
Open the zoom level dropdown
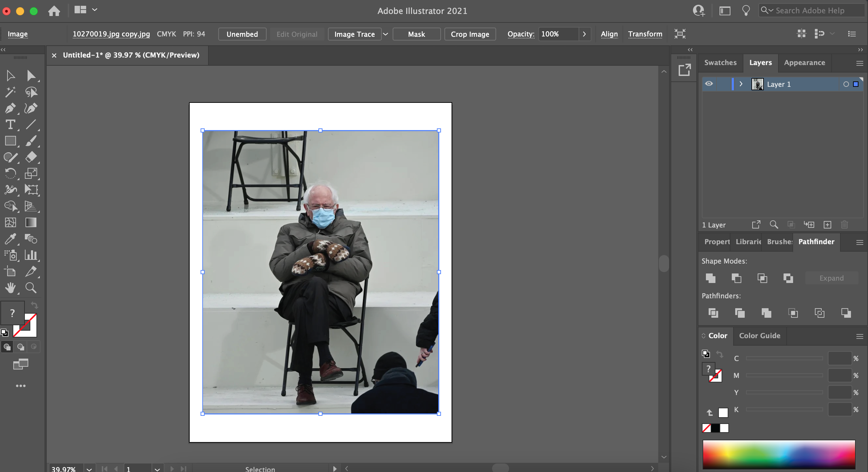[89, 469]
